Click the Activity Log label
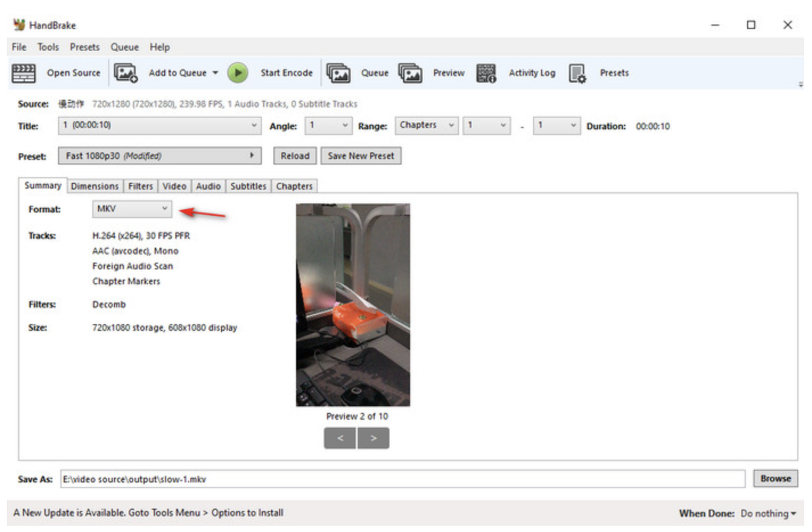812x532 pixels. 532,73
